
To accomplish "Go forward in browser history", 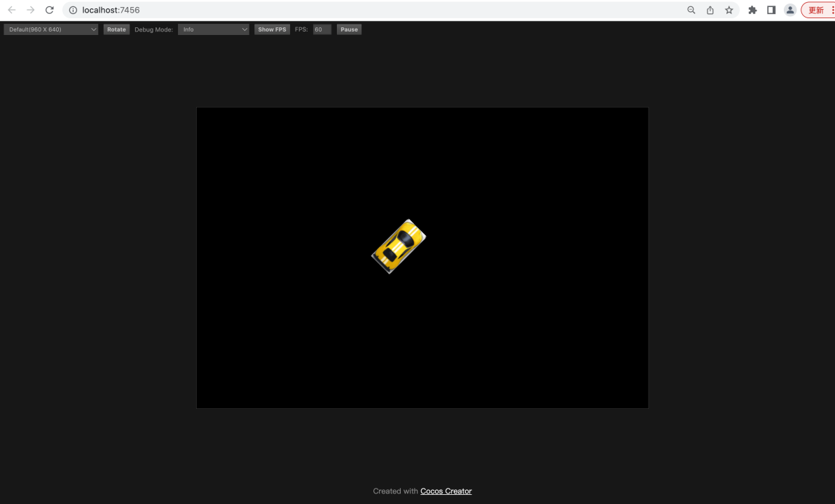I will pos(30,10).
